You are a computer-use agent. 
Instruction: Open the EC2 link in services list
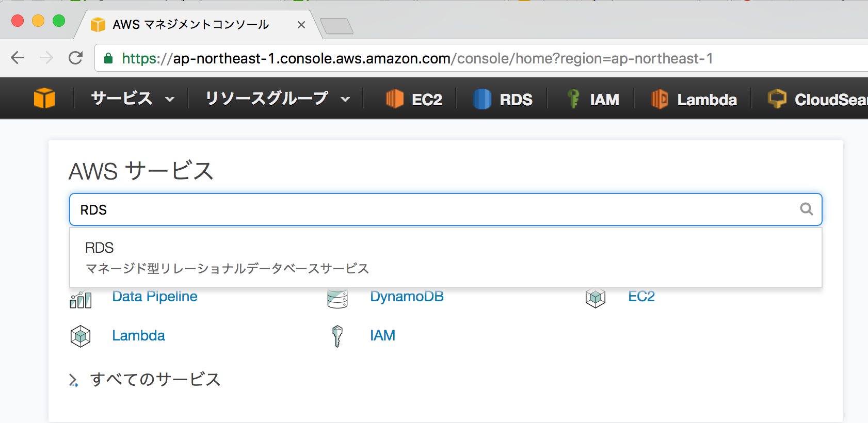coord(641,297)
